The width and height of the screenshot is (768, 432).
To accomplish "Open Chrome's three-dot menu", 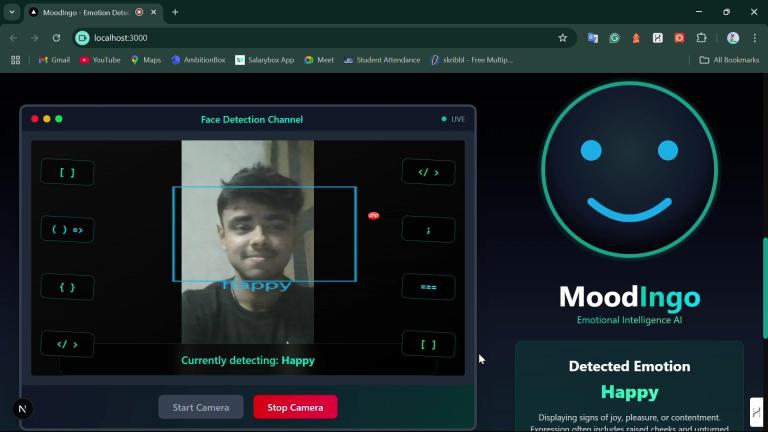I will tap(755, 38).
